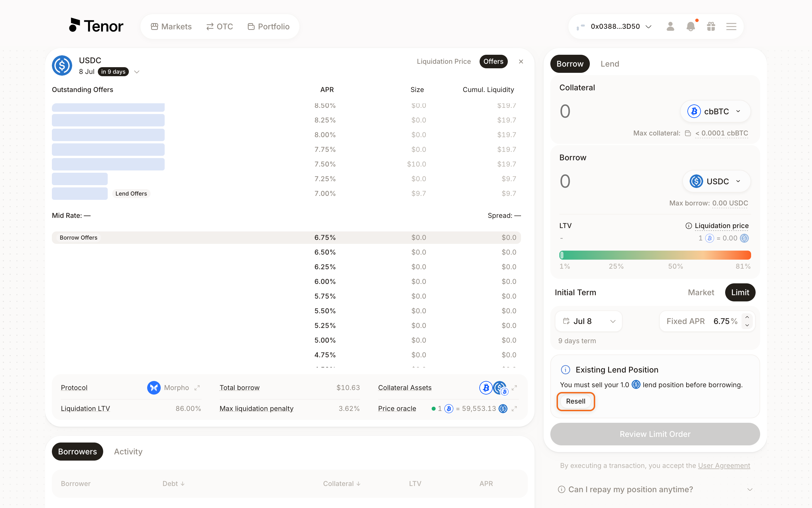Click the Existing Lend Position info icon
812x508 pixels.
tap(565, 370)
